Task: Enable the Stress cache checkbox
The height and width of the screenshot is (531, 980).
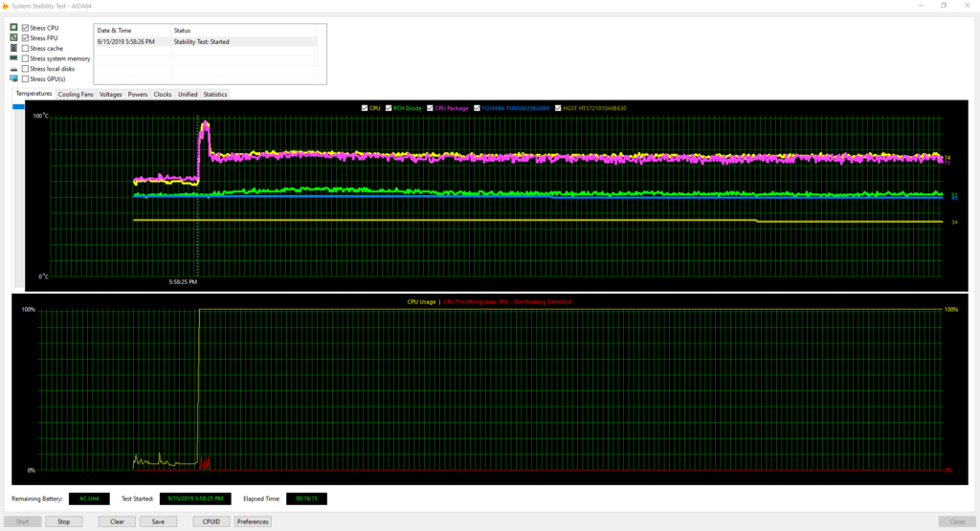Action: point(26,48)
